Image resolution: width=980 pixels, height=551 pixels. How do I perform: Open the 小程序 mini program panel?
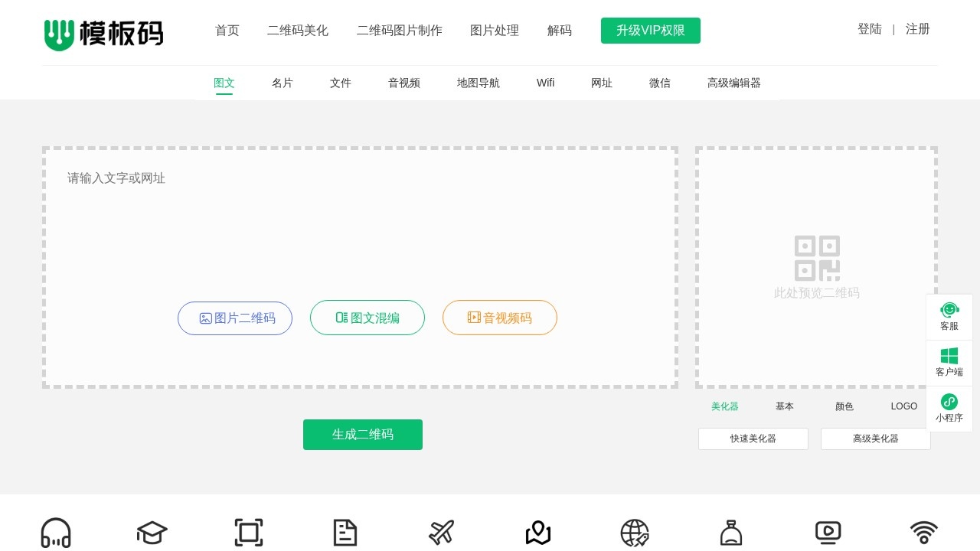pos(949,408)
